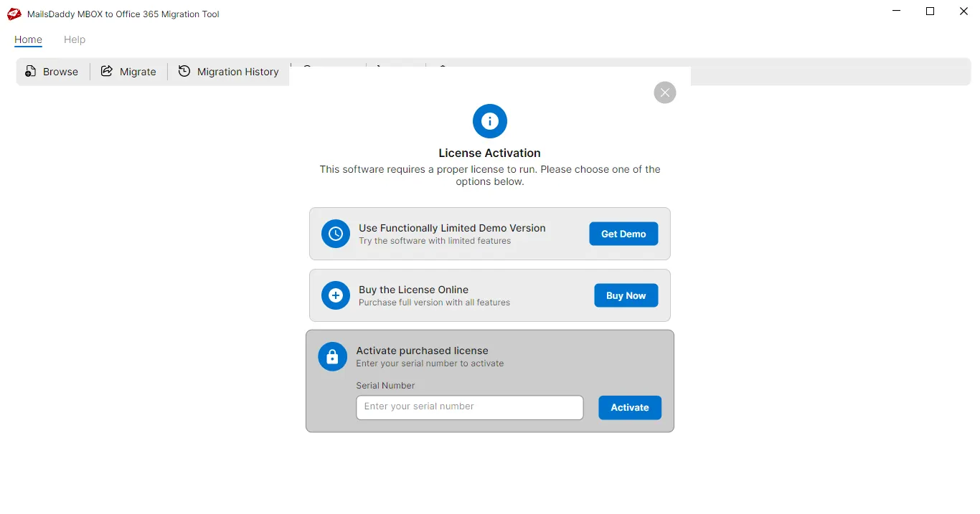This screenshot has width=980, height=514.
Task: Focus the Serial Number input field
Action: (x=469, y=407)
